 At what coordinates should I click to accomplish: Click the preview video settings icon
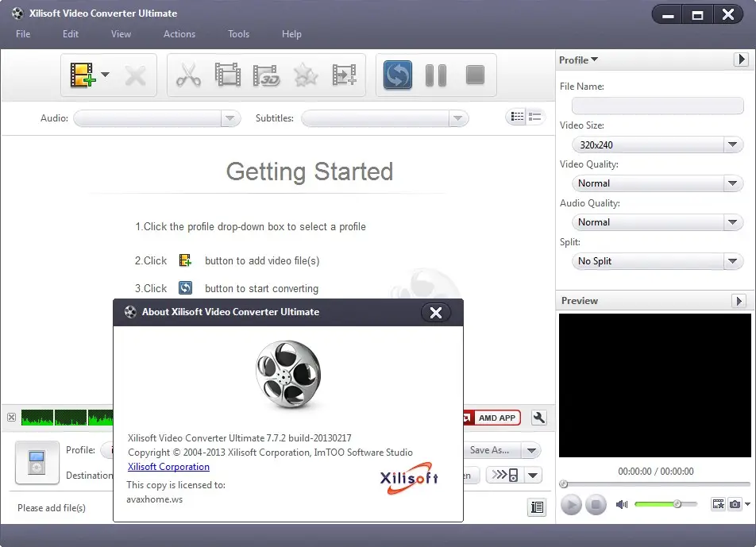(x=718, y=504)
